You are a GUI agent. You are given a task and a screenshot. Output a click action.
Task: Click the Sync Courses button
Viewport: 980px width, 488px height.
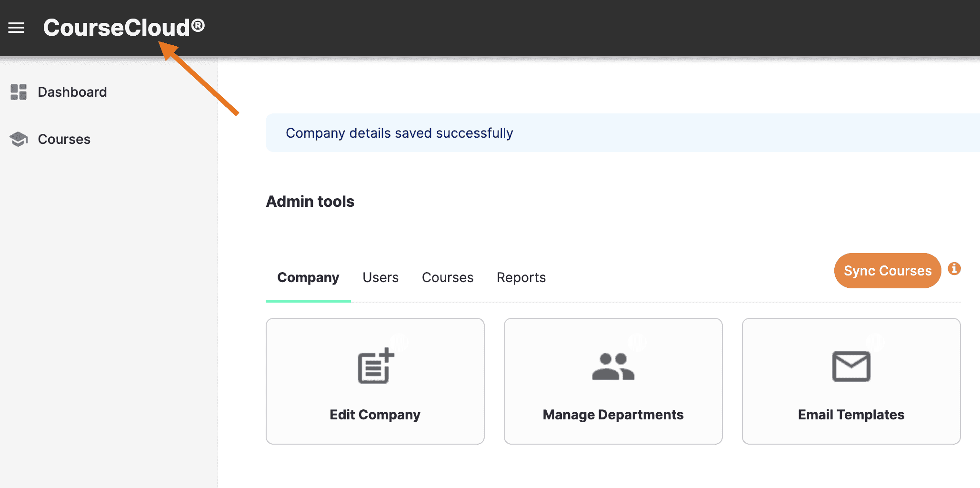point(888,271)
